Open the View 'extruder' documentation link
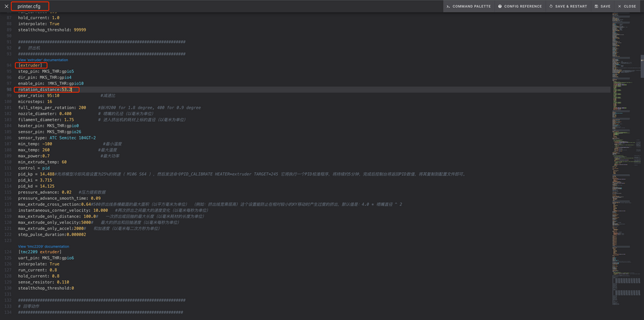The height and width of the screenshot is (320, 644). coord(43,60)
